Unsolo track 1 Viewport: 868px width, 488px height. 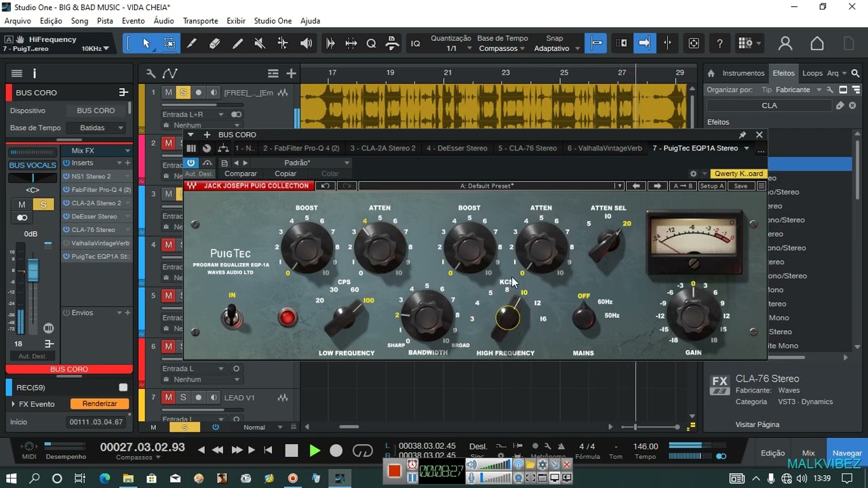pyautogui.click(x=183, y=92)
